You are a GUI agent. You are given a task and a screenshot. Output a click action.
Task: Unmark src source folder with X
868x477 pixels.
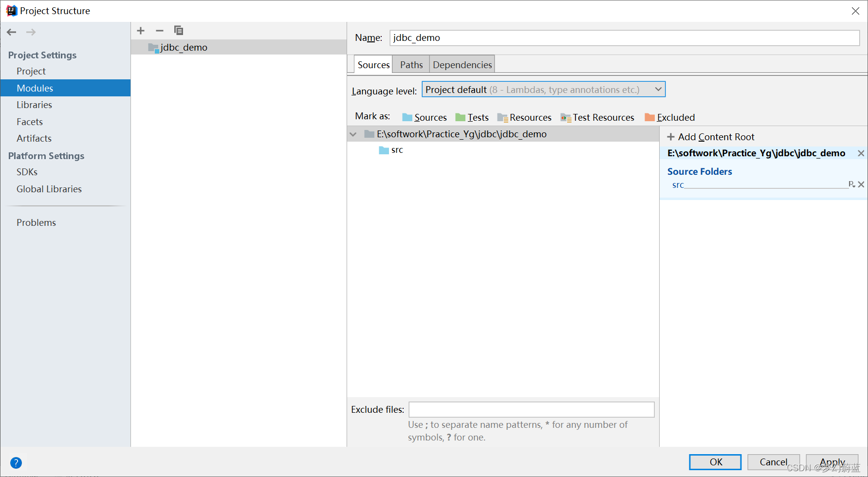pyautogui.click(x=861, y=184)
